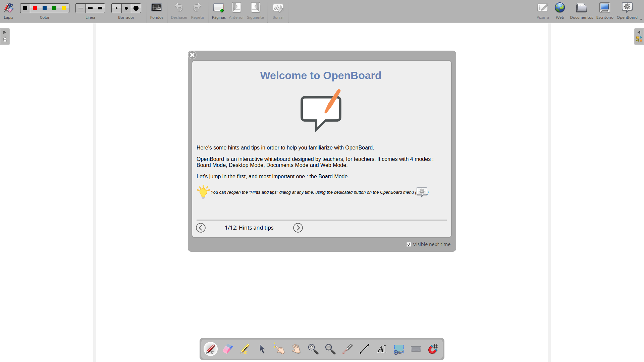644x362 pixels.
Task: Switch to Pizarra board mode
Action: pos(543,11)
